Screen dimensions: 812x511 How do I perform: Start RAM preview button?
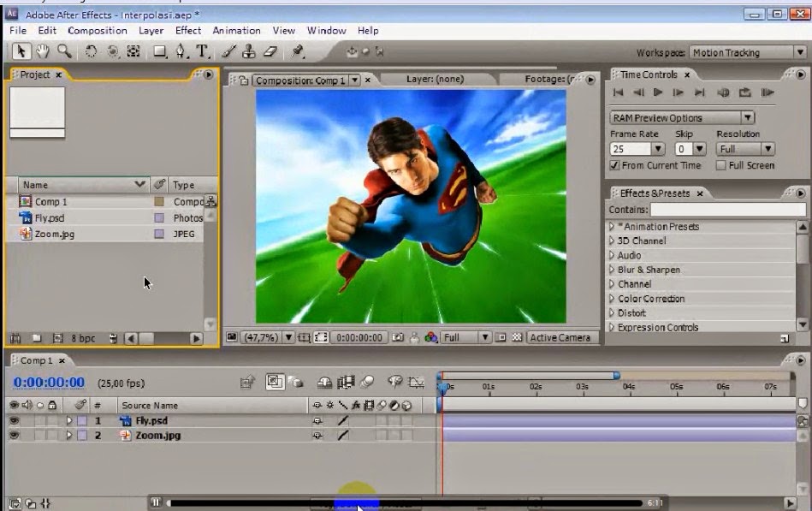(768, 92)
